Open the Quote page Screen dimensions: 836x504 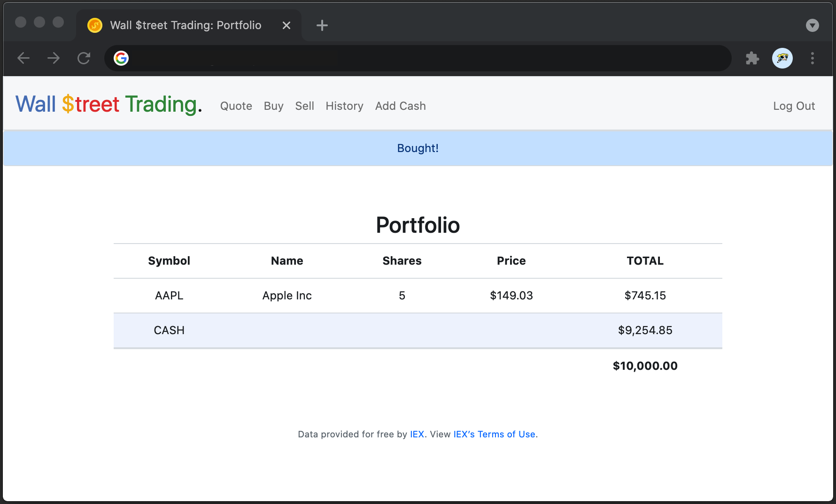(x=236, y=106)
